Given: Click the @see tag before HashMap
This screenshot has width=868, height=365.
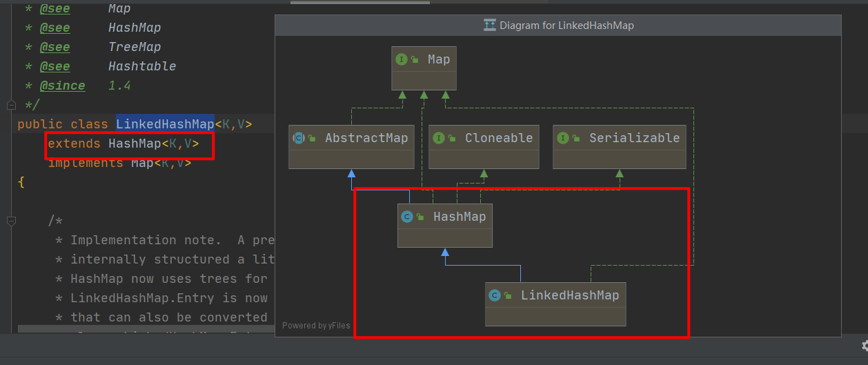Looking at the screenshot, I should coord(55,28).
